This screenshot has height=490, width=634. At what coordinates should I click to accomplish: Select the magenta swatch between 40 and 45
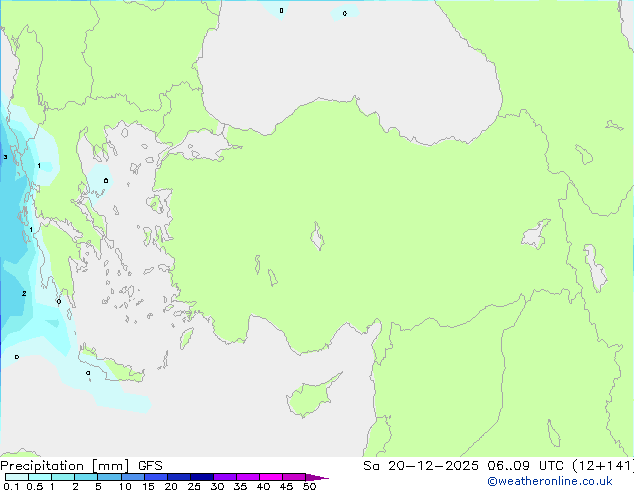(271, 477)
